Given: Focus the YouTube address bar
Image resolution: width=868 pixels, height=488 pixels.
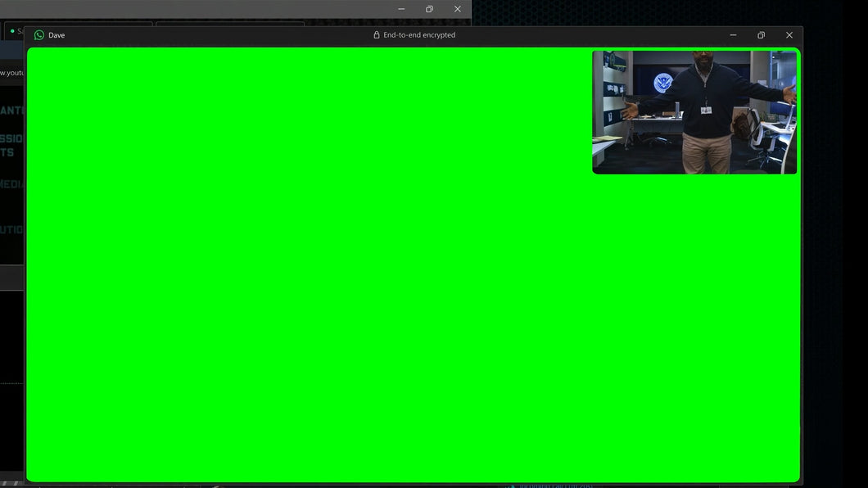Looking at the screenshot, I should pos(11,73).
